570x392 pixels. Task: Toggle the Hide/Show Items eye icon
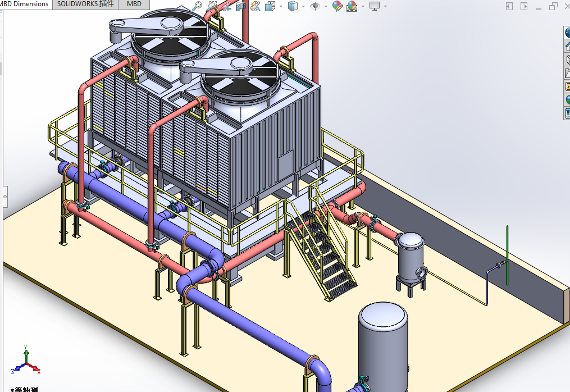click(316, 6)
